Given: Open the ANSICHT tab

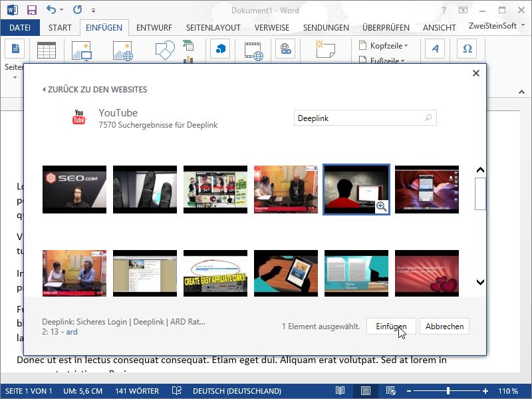Looking at the screenshot, I should click(439, 27).
